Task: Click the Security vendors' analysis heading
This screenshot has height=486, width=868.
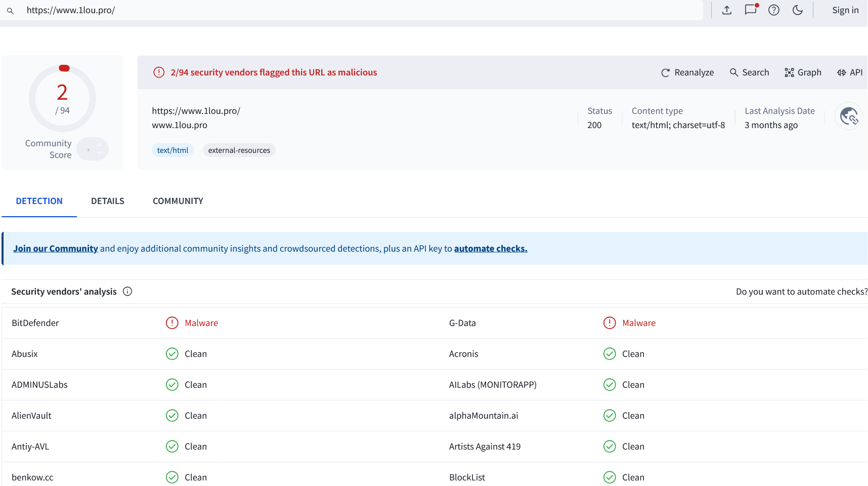Action: click(x=64, y=292)
